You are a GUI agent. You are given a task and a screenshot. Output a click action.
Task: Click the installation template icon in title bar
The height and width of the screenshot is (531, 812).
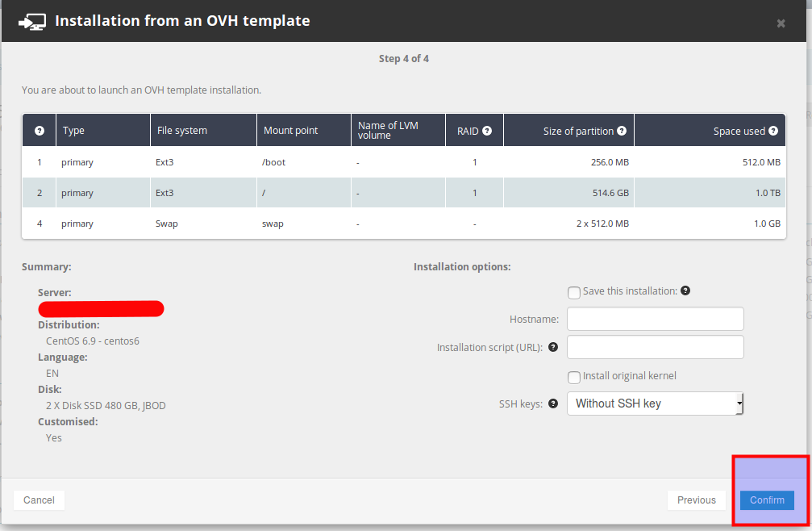31,21
